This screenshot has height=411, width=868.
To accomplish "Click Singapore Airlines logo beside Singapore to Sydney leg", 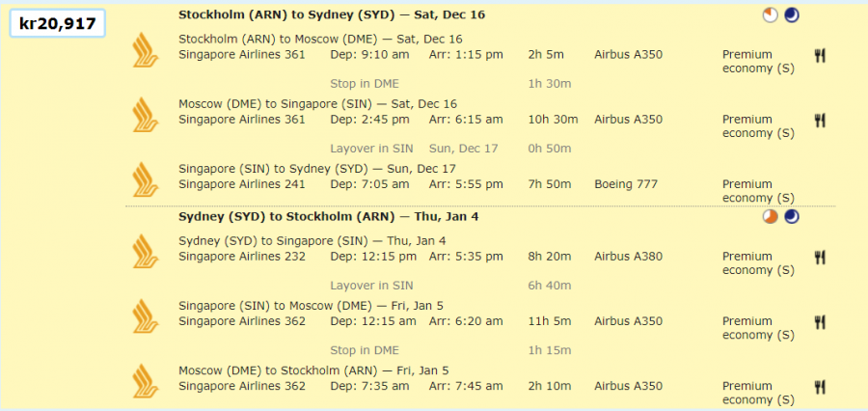I will click(146, 178).
